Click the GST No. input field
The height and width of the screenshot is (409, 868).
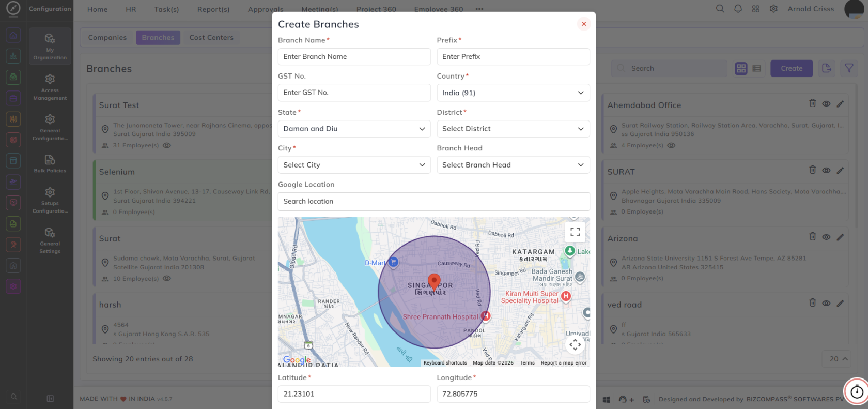coord(354,93)
